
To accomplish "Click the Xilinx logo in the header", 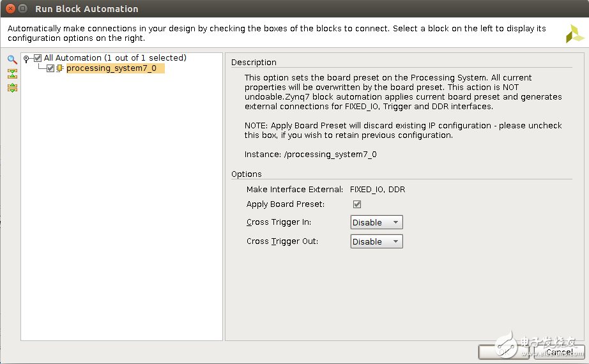I will pos(574,34).
